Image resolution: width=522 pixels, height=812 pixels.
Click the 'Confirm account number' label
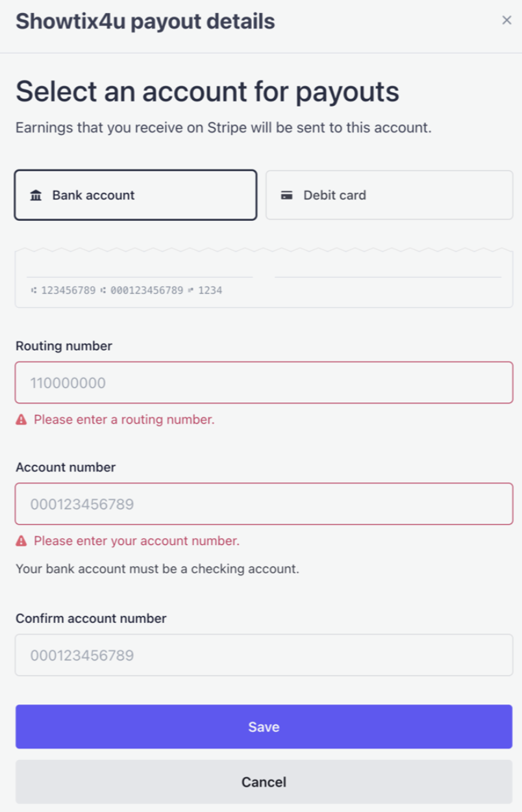click(91, 618)
